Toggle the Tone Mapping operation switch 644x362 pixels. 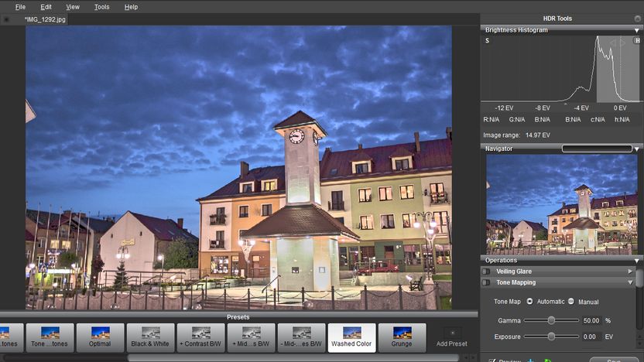click(486, 282)
